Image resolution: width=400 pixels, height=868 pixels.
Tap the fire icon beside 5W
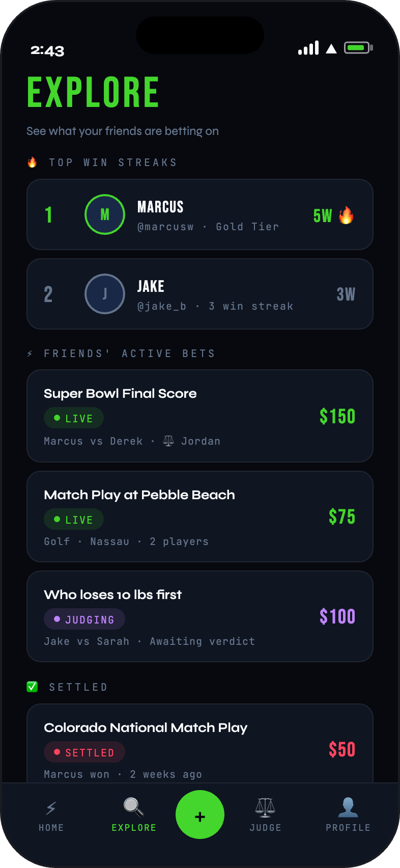point(346,215)
